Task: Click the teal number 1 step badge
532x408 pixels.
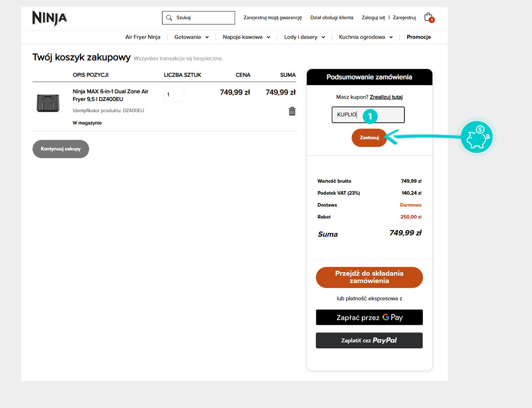Action: [370, 116]
